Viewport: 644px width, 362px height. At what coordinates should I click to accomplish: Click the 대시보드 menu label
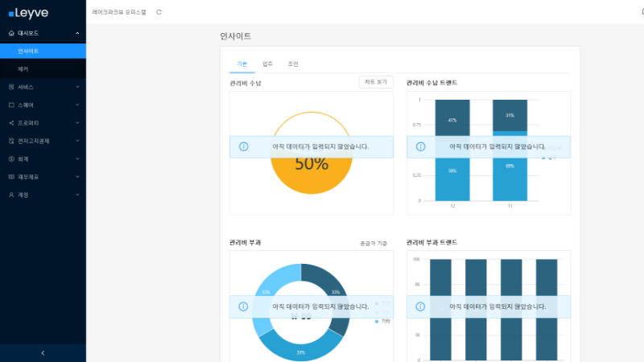pyautogui.click(x=28, y=33)
